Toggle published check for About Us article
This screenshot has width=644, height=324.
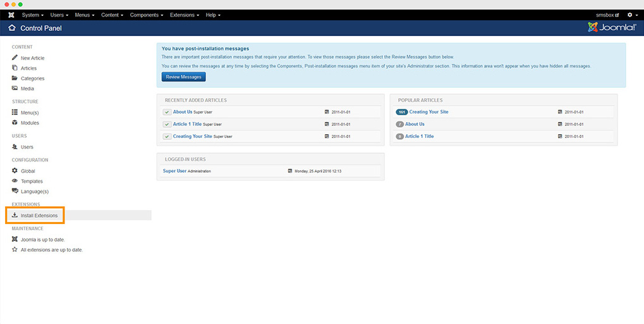[167, 112]
